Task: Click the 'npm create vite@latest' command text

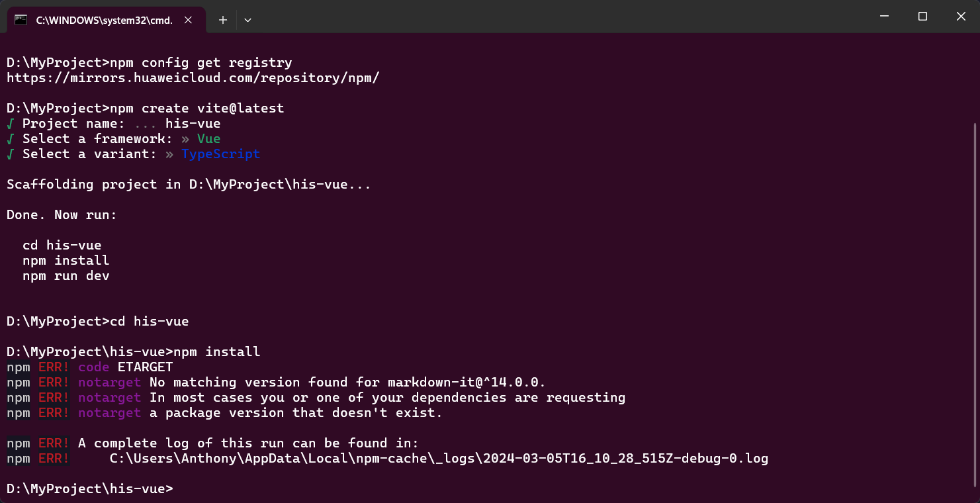Action: point(197,109)
